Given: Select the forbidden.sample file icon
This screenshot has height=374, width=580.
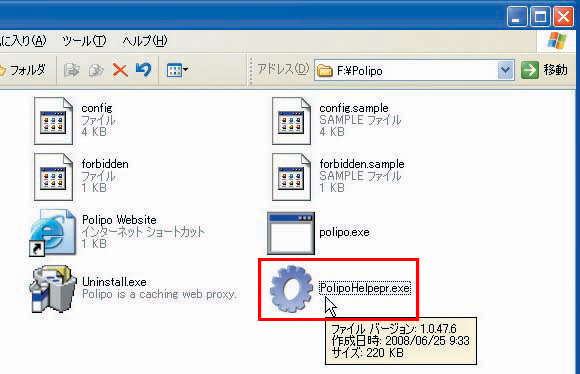Looking at the screenshot, I should (x=291, y=177).
